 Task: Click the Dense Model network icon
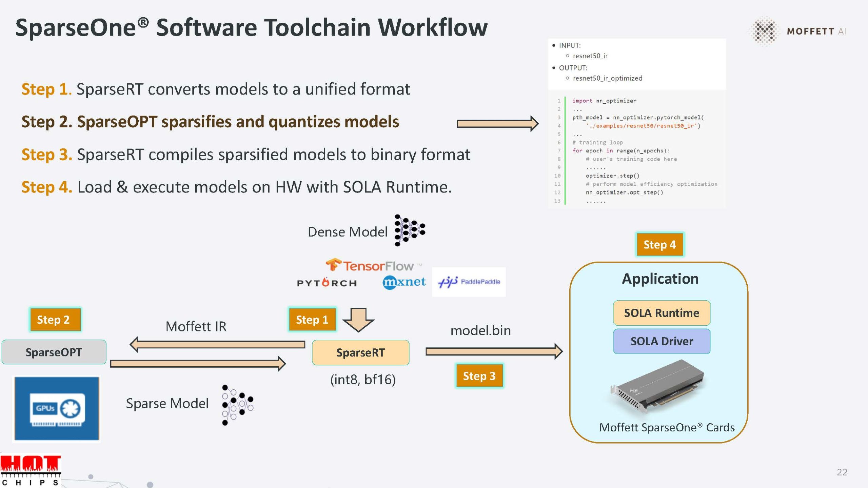click(x=410, y=230)
